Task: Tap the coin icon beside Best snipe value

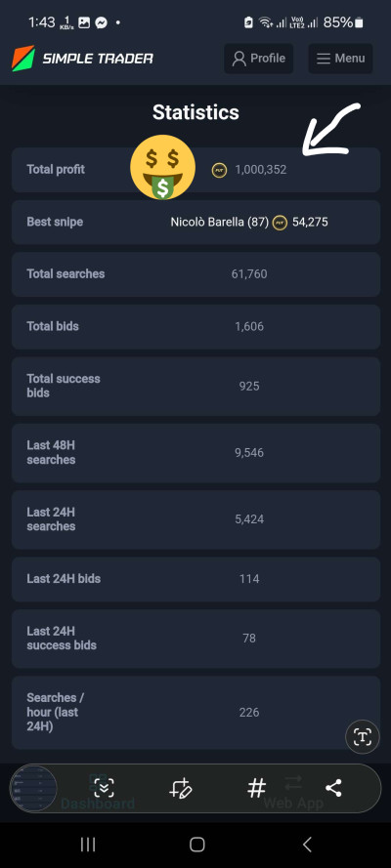Action: coord(281,223)
